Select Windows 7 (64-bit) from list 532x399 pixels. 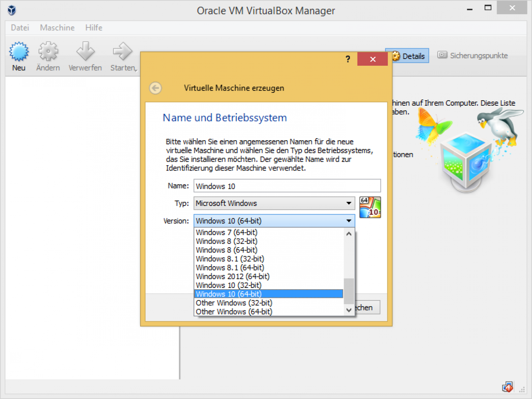pyautogui.click(x=269, y=233)
